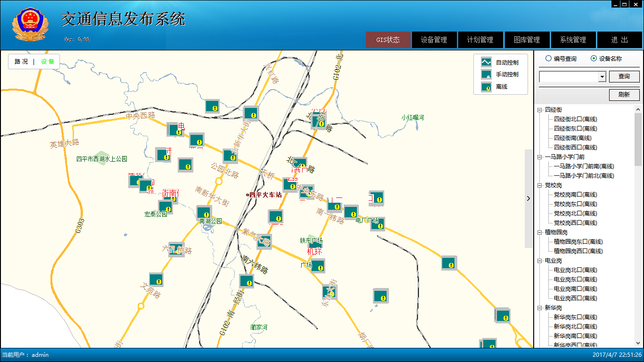Open the 图库管理 section
644x362 pixels.
point(527,40)
